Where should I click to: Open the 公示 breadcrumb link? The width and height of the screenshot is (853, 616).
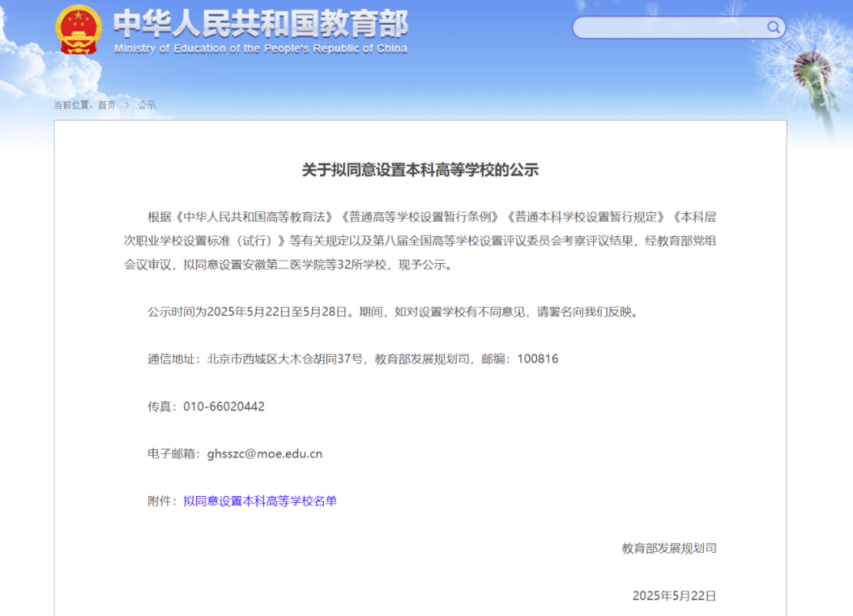[x=147, y=105]
